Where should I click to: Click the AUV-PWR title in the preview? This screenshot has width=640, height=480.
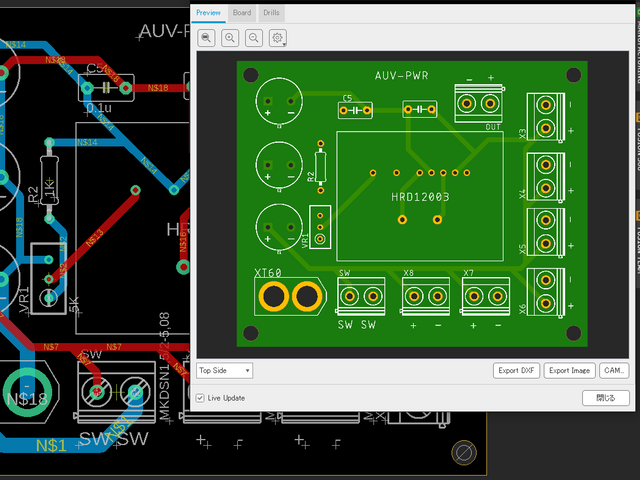point(402,76)
